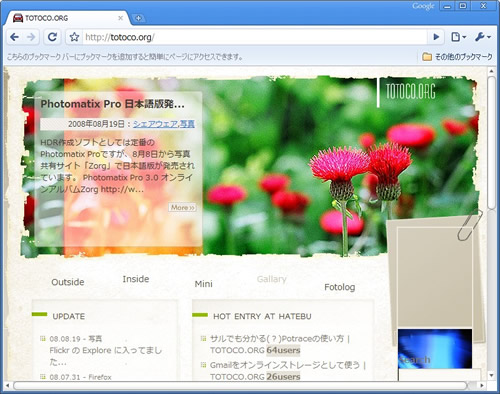Screen dimensions: 500x394
Task: Open the page control menu
Action: tap(458, 37)
